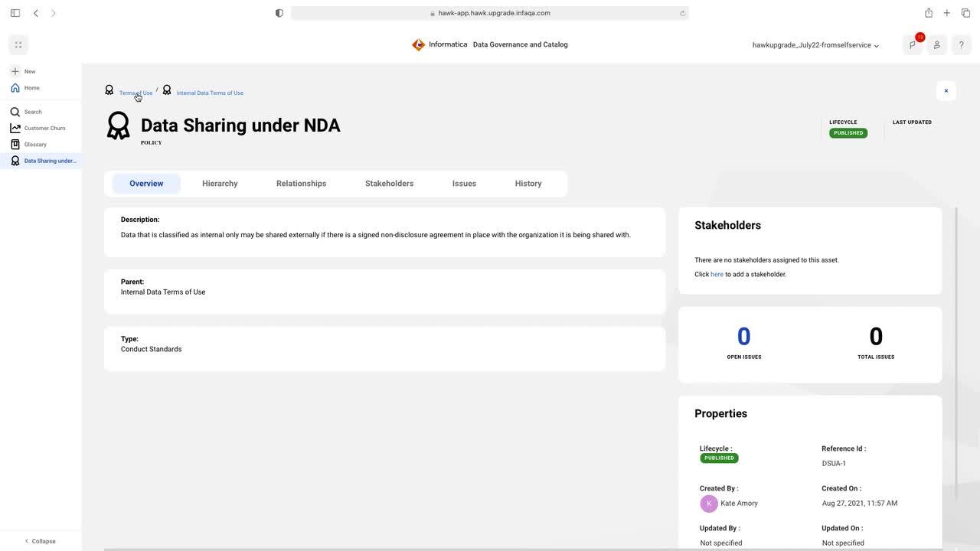Viewport: 980px width, 551px height.
Task: Collapse the left navigation panel
Action: click(x=40, y=541)
